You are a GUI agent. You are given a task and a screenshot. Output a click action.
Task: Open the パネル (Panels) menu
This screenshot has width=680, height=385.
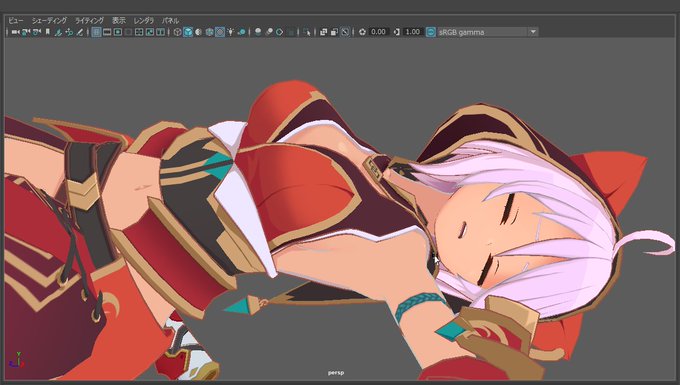(170, 20)
